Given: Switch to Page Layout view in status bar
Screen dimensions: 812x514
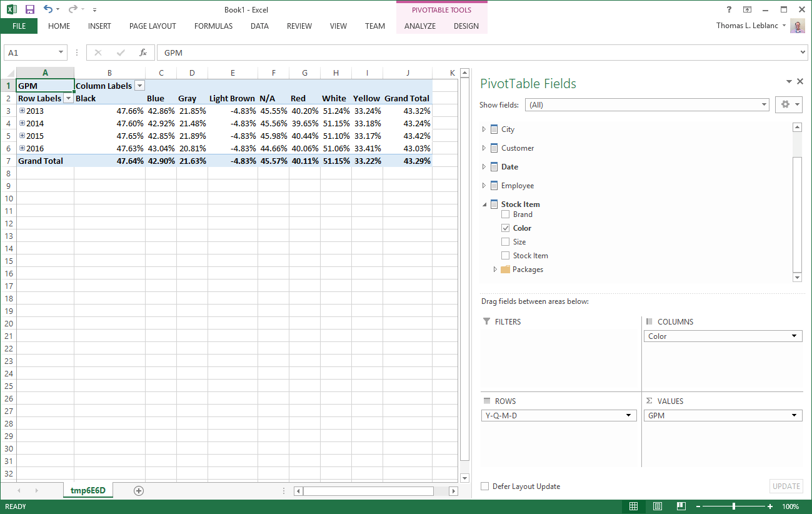Looking at the screenshot, I should coord(658,506).
